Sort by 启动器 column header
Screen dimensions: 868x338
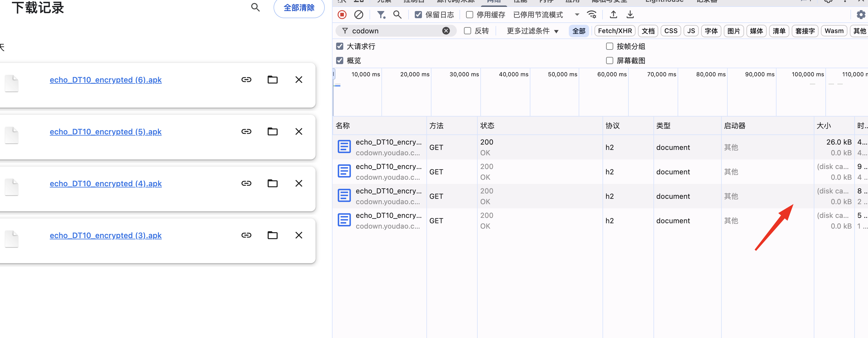coord(768,126)
